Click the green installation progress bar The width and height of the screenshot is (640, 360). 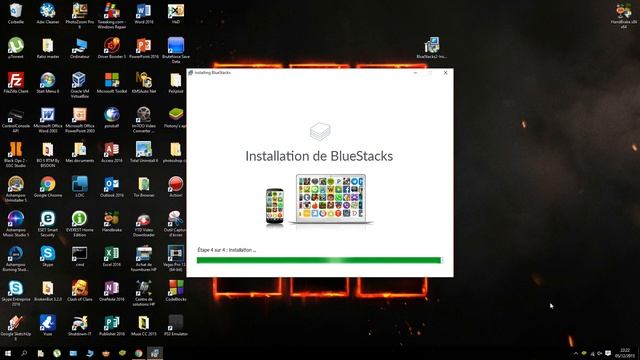click(319, 260)
